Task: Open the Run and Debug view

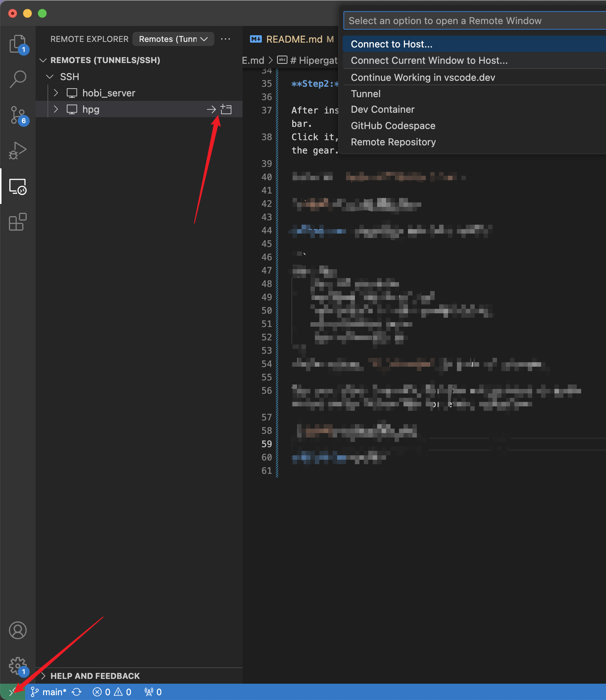Action: (x=18, y=151)
